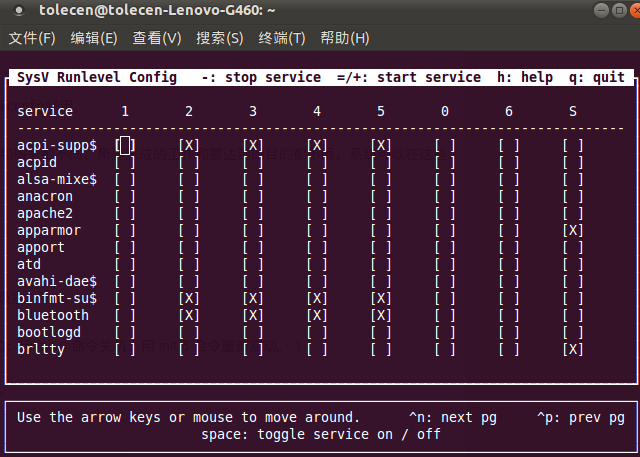Click the brltty service name
640x457 pixels.
click(x=41, y=350)
